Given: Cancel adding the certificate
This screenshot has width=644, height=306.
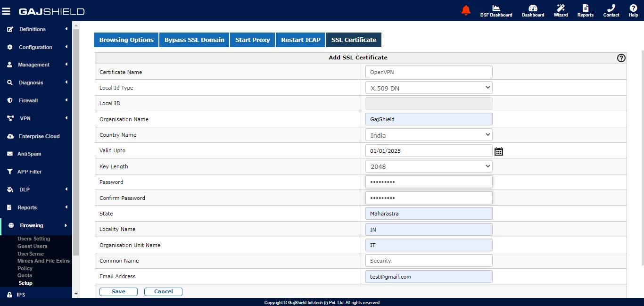Looking at the screenshot, I should coord(163,291).
